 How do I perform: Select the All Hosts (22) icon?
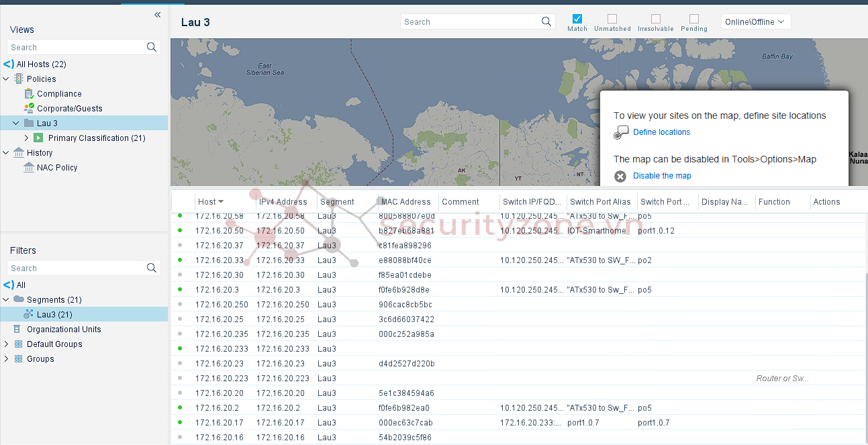coord(9,64)
